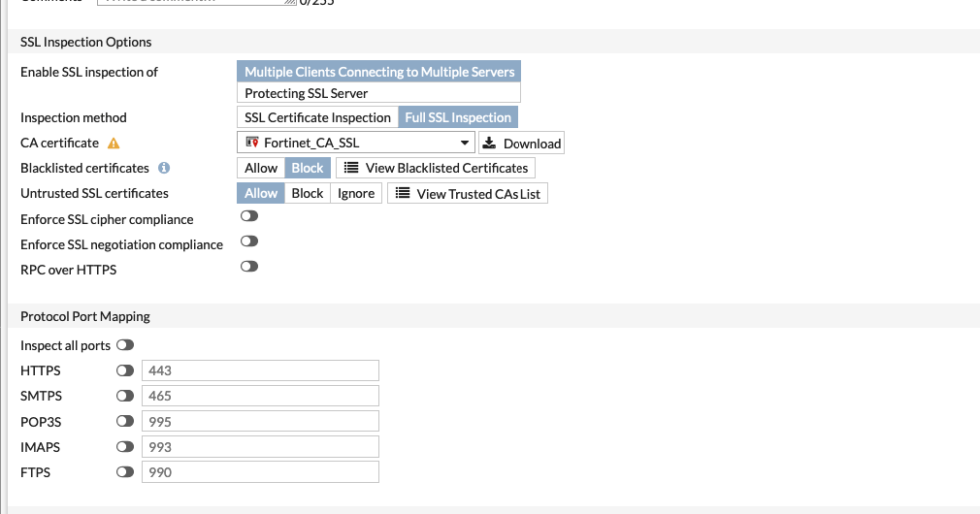Click the Untrusted SSL certificates label
The height and width of the screenshot is (514, 980).
tap(94, 193)
